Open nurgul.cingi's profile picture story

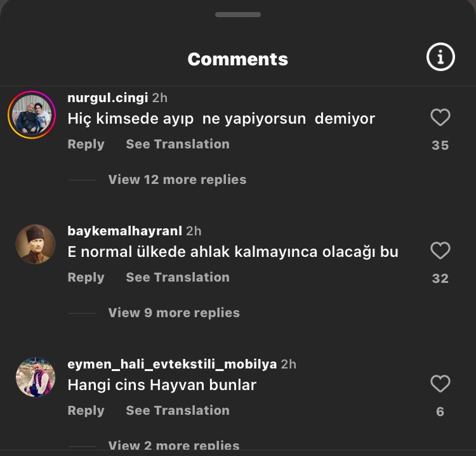(x=32, y=115)
